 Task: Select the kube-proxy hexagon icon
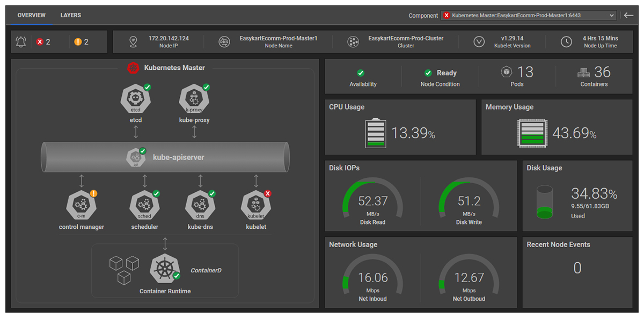tap(194, 99)
